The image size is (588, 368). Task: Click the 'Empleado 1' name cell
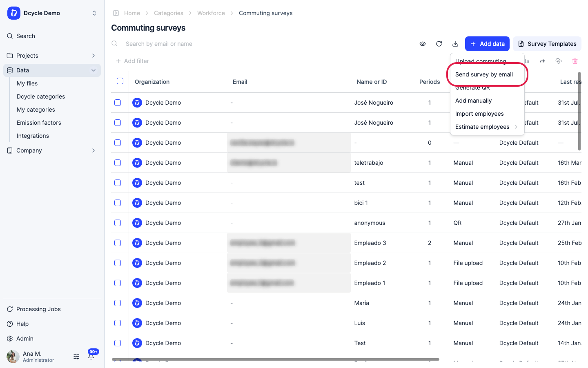370,283
